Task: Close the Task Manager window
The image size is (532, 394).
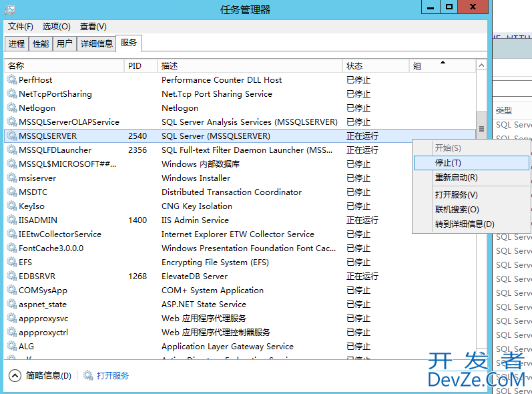Action: coord(473,7)
